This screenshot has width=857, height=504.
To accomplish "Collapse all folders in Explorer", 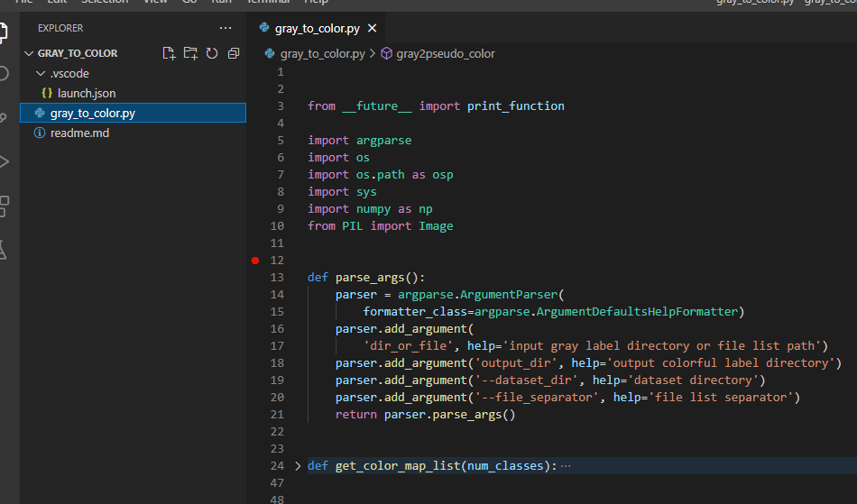I will (234, 53).
